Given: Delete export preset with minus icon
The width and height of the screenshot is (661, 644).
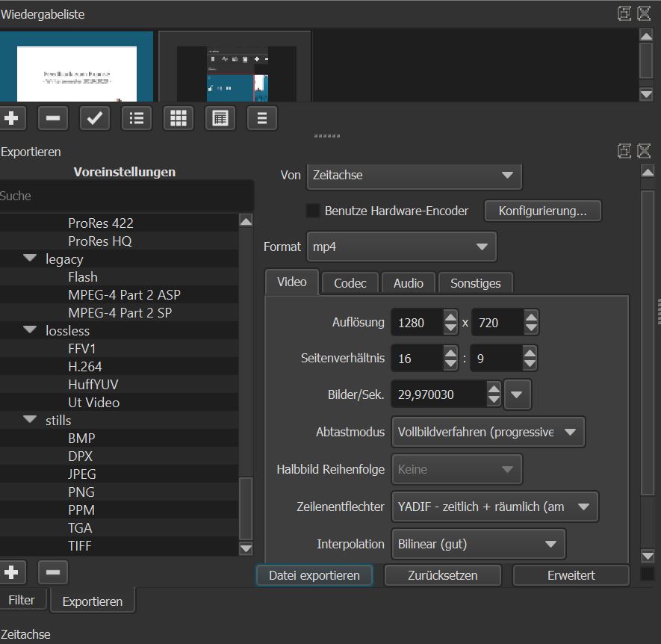Looking at the screenshot, I should point(52,572).
